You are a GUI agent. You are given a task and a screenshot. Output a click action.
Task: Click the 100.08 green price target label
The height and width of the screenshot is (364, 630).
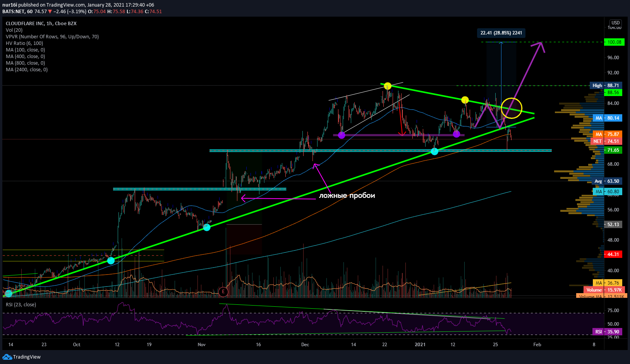click(x=614, y=42)
